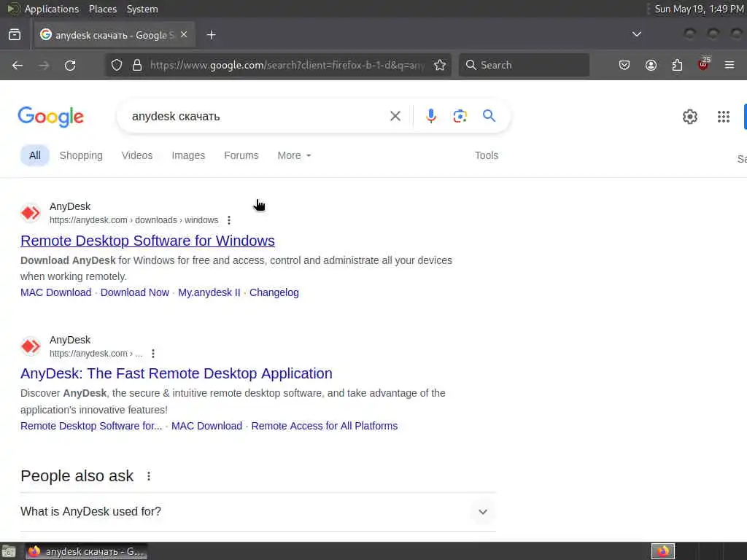Open options for first AnyDesk result
The height and width of the screenshot is (560, 747).
pyautogui.click(x=229, y=220)
